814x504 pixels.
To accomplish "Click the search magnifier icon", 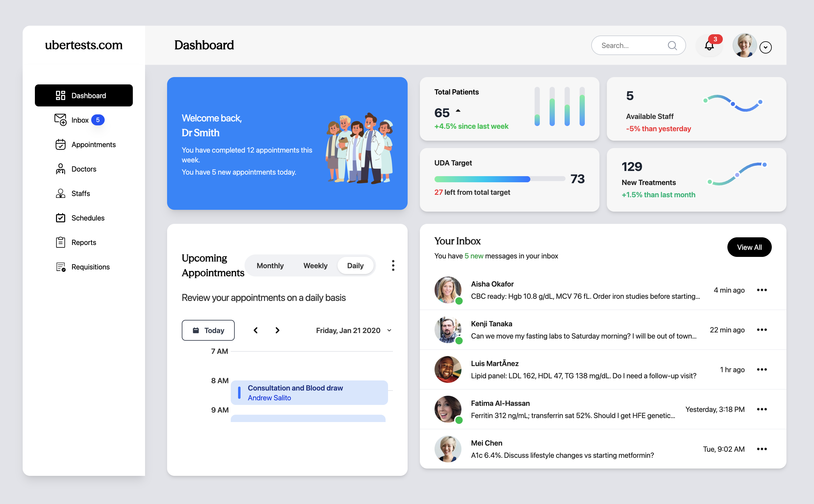I will click(672, 46).
